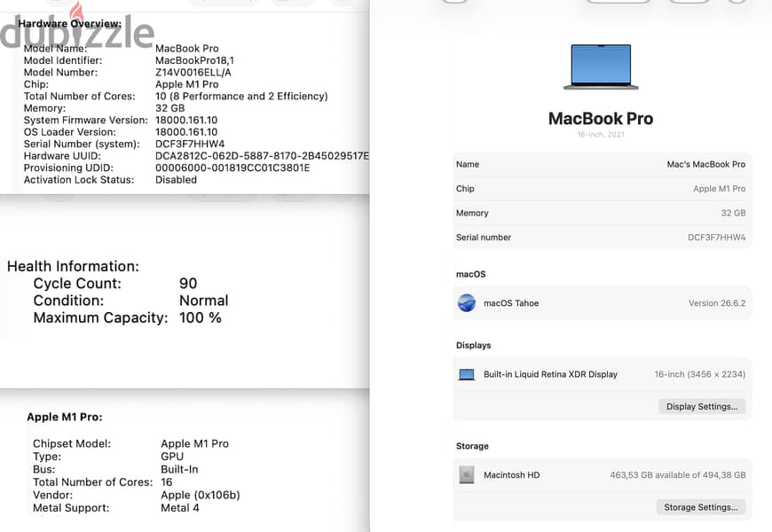
Task: Click the device name 'Mac's MacBook Pro'
Action: [706, 164]
